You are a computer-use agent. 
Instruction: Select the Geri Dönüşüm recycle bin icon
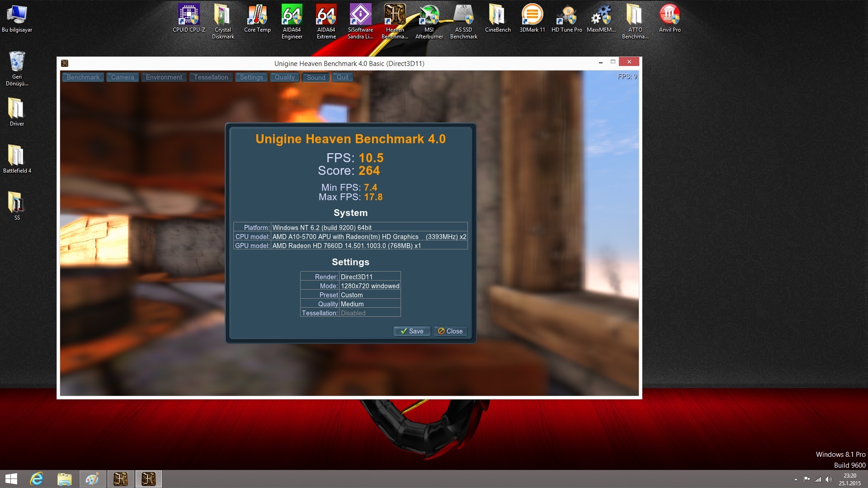point(17,68)
